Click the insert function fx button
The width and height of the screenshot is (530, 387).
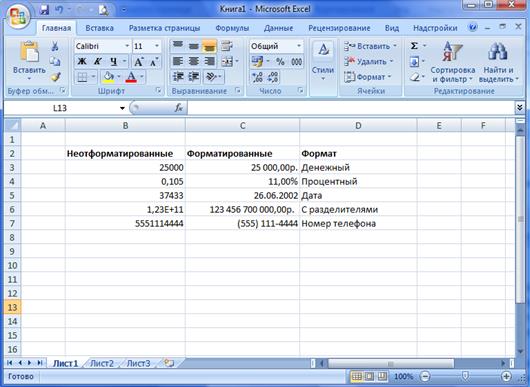178,108
